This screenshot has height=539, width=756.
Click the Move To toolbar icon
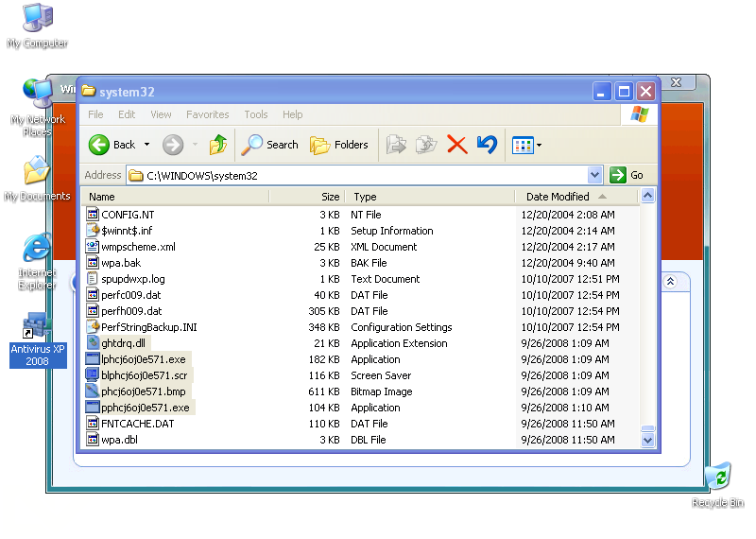click(x=396, y=145)
